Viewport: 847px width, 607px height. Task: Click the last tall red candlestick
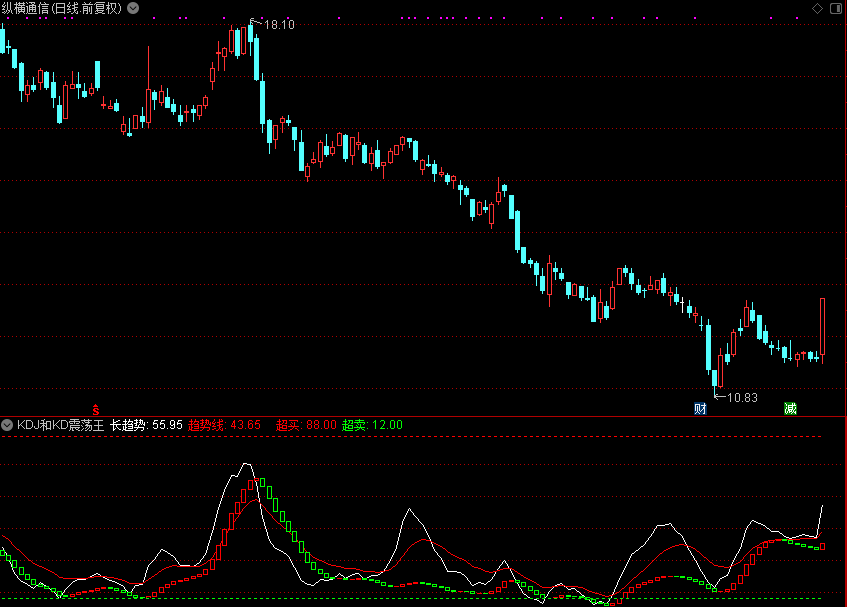point(823,329)
